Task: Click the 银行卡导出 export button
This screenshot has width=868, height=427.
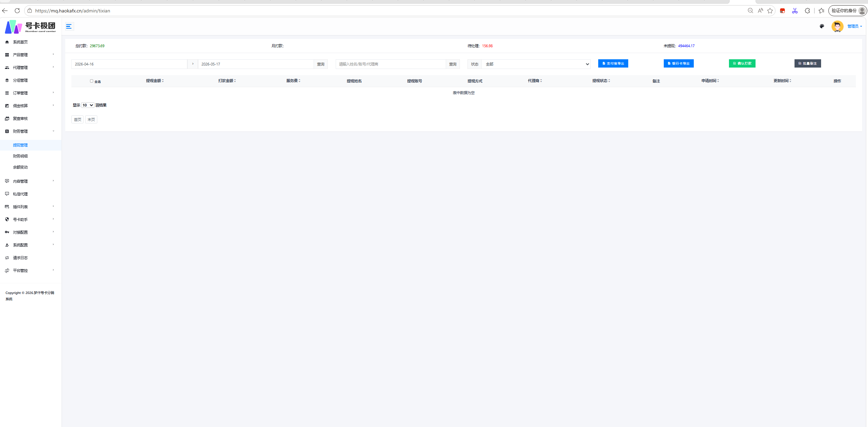Action: coord(679,63)
